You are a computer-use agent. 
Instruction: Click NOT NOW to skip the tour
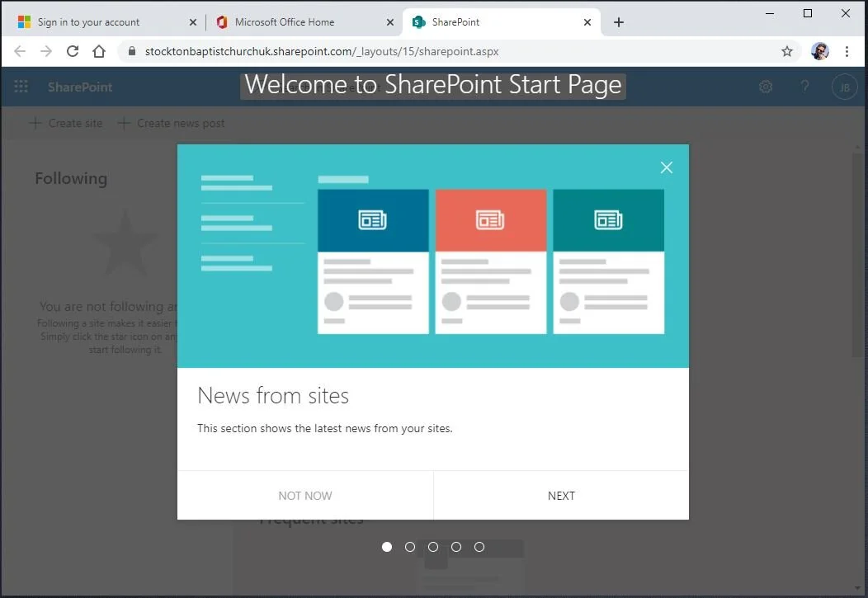[x=305, y=496]
